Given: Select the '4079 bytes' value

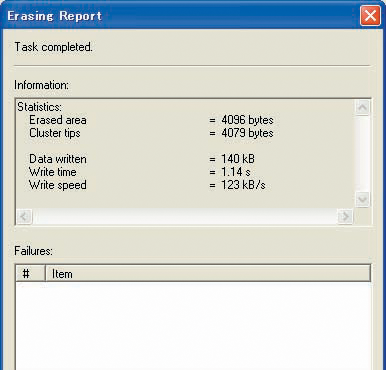Looking at the screenshot, I should pos(247,133).
